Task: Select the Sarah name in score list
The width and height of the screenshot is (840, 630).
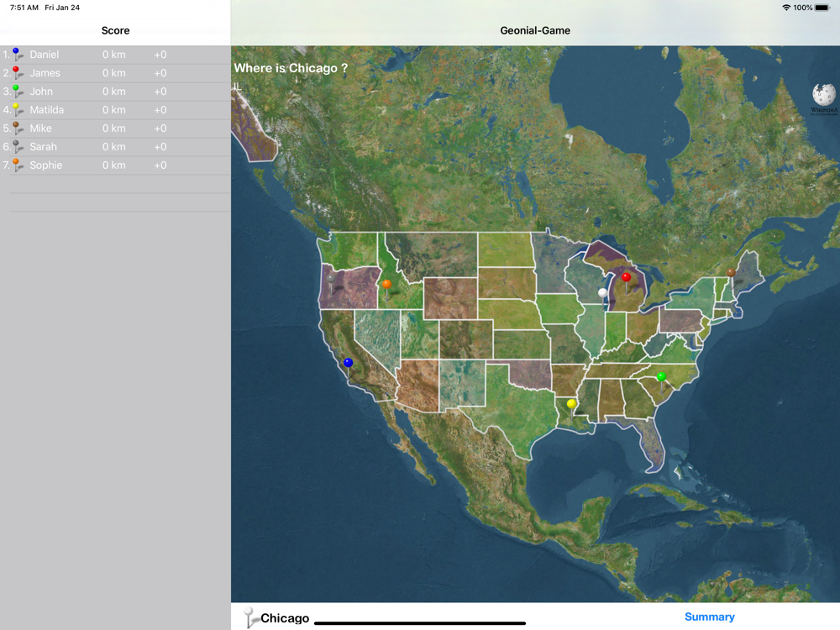Action: pyautogui.click(x=43, y=147)
